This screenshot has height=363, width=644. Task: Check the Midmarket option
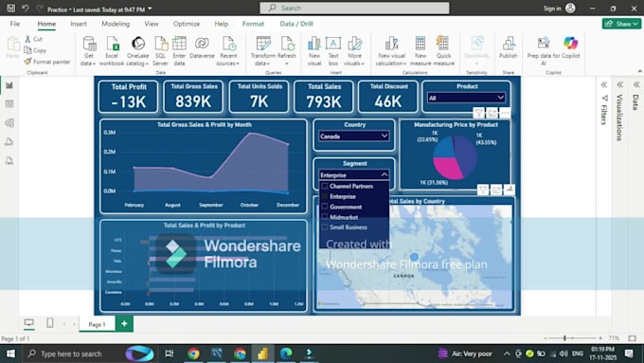[325, 217]
